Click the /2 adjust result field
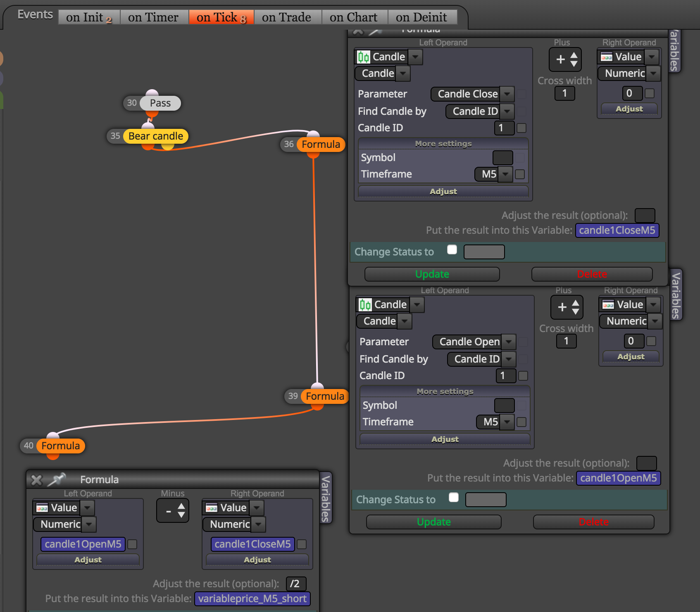This screenshot has height=612, width=700. pyautogui.click(x=296, y=584)
